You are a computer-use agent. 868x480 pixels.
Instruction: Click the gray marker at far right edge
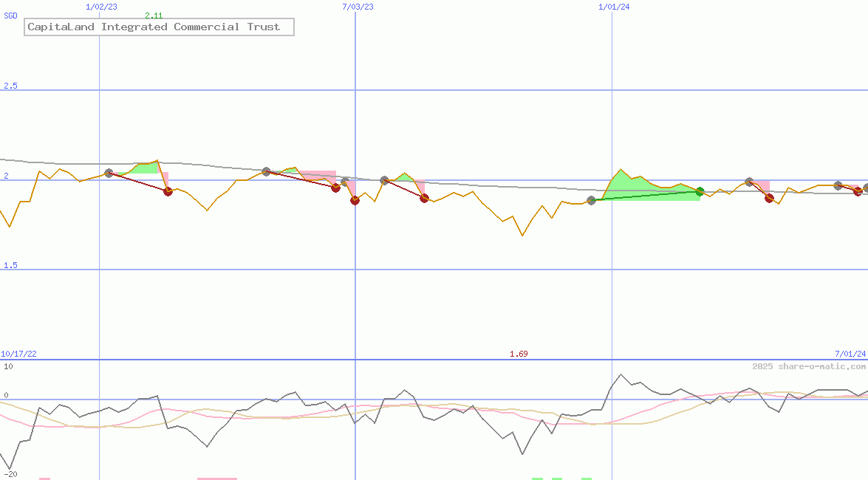866,188
